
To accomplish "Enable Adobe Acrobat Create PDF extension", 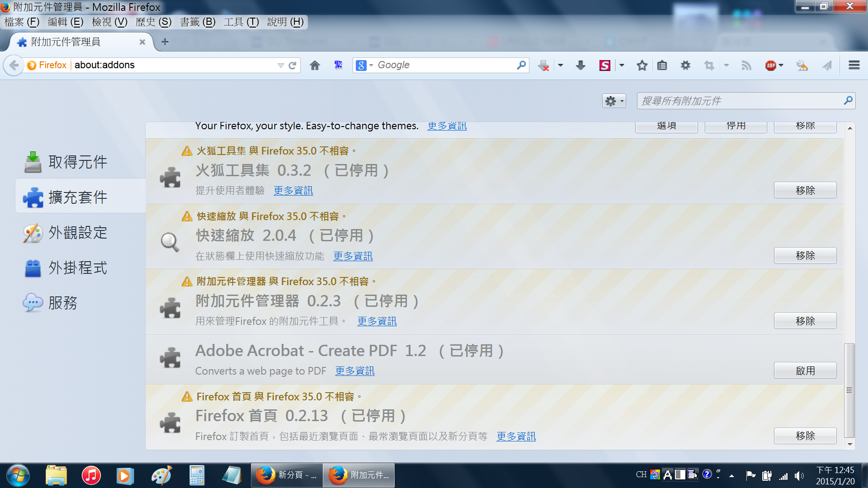I will (x=805, y=371).
